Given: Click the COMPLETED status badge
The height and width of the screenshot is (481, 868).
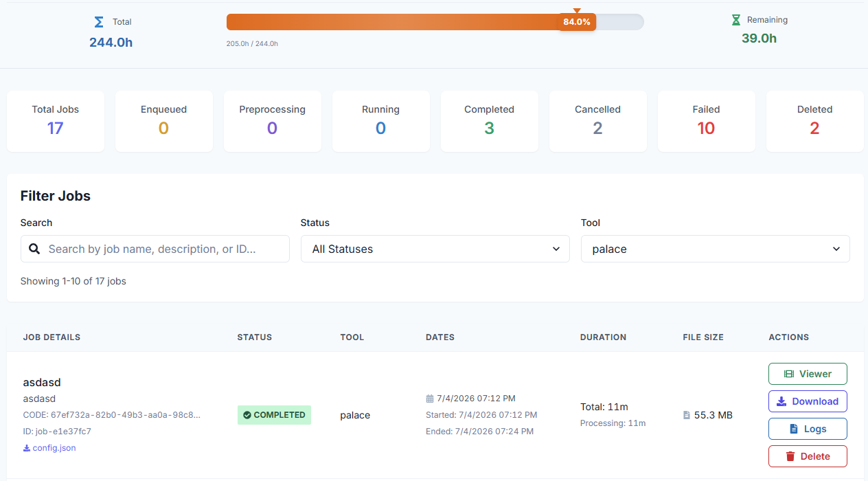Looking at the screenshot, I should 274,415.
